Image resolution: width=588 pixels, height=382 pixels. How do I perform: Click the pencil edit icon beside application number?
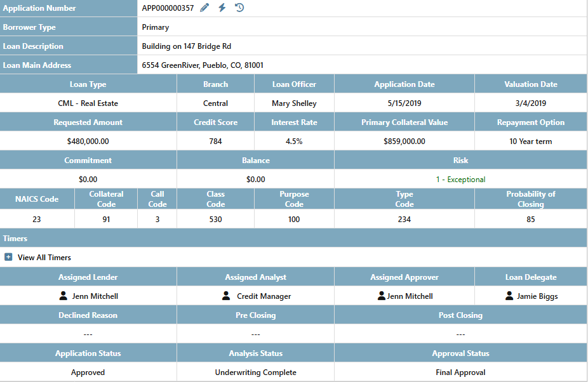(204, 8)
